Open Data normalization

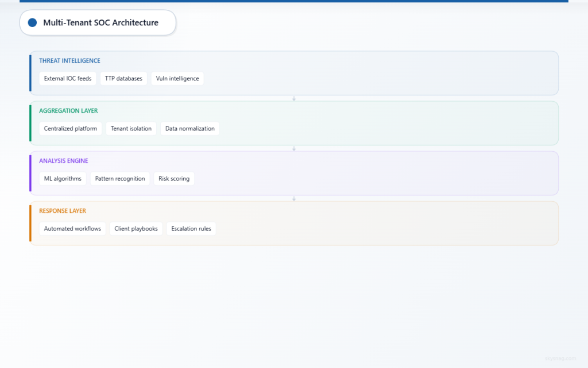tap(189, 128)
